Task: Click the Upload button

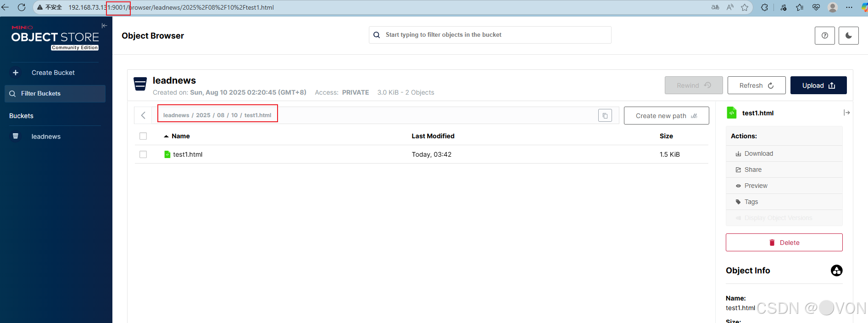Action: [x=818, y=85]
